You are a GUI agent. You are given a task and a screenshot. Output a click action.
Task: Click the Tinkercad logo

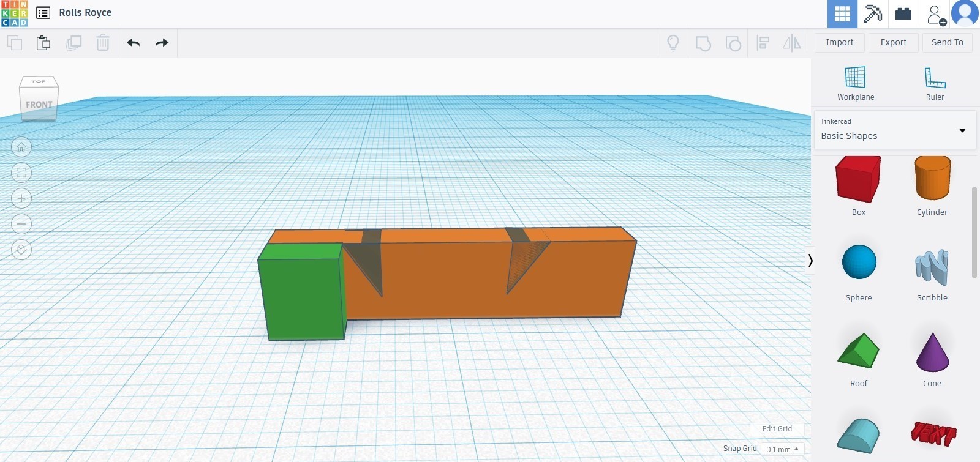[x=14, y=13]
